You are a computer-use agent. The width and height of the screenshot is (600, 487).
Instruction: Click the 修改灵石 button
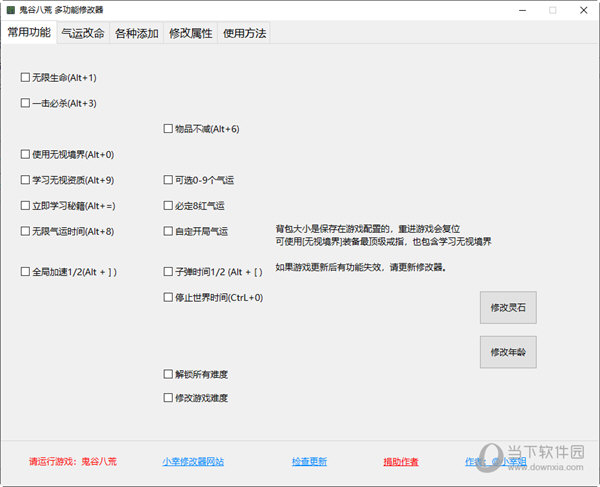(x=508, y=309)
